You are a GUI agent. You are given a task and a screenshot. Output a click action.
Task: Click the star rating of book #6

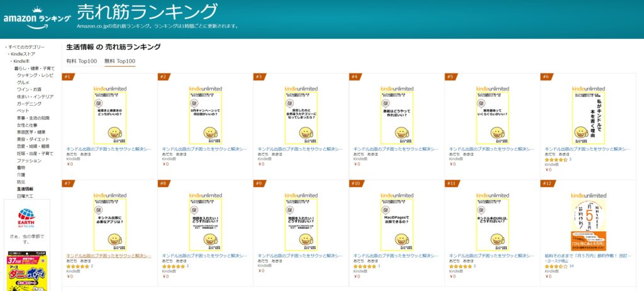(x=555, y=160)
